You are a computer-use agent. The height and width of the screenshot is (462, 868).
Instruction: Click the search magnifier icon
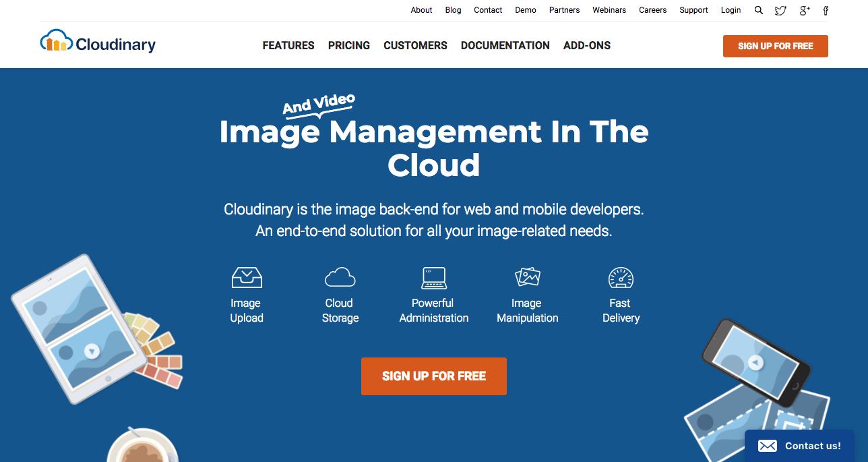coord(759,10)
